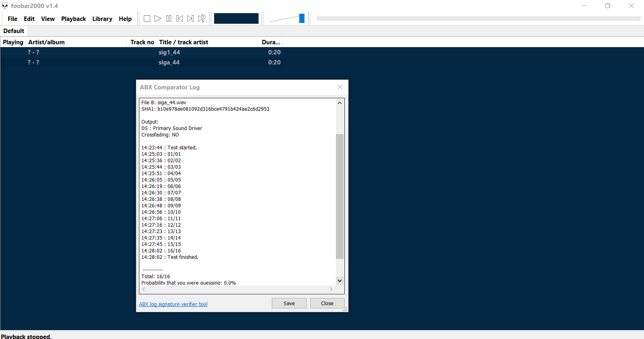Close the foobar2000 main window
Viewport: 644px width, 339px height.
coord(632,6)
